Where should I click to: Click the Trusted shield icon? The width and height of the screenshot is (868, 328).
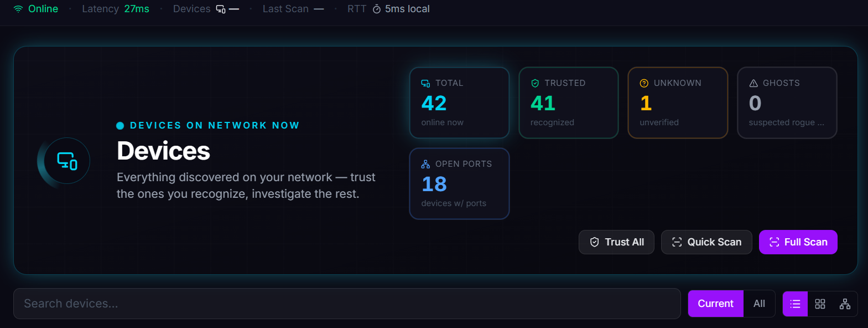pyautogui.click(x=535, y=83)
